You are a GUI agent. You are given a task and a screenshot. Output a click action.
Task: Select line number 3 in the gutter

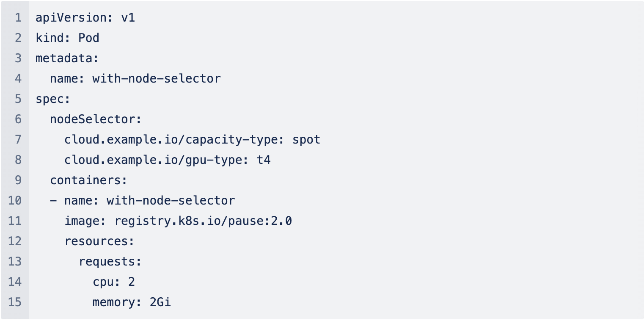tap(18, 58)
